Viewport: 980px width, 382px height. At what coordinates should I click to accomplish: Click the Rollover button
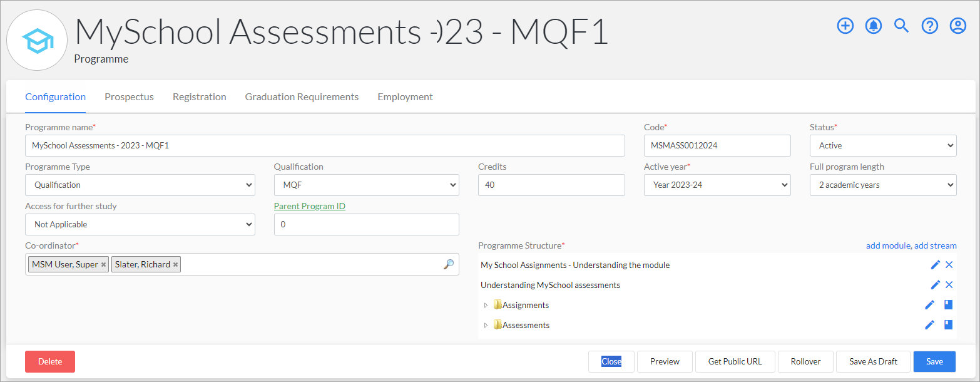coord(805,361)
